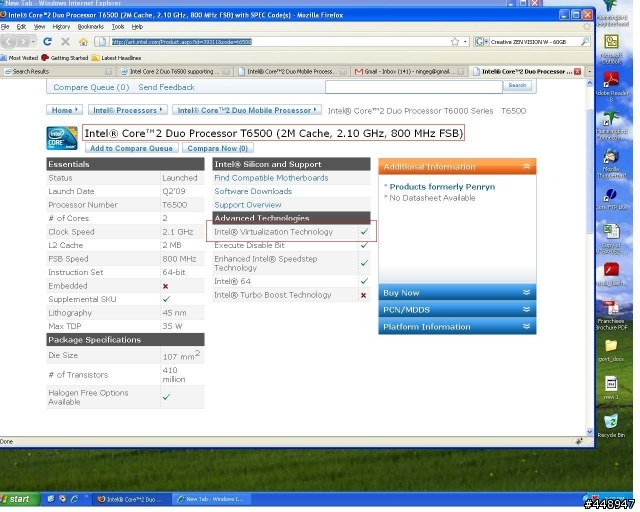The height and width of the screenshot is (512, 640).
Task: Click the Intel site search input field
Action: (413, 87)
